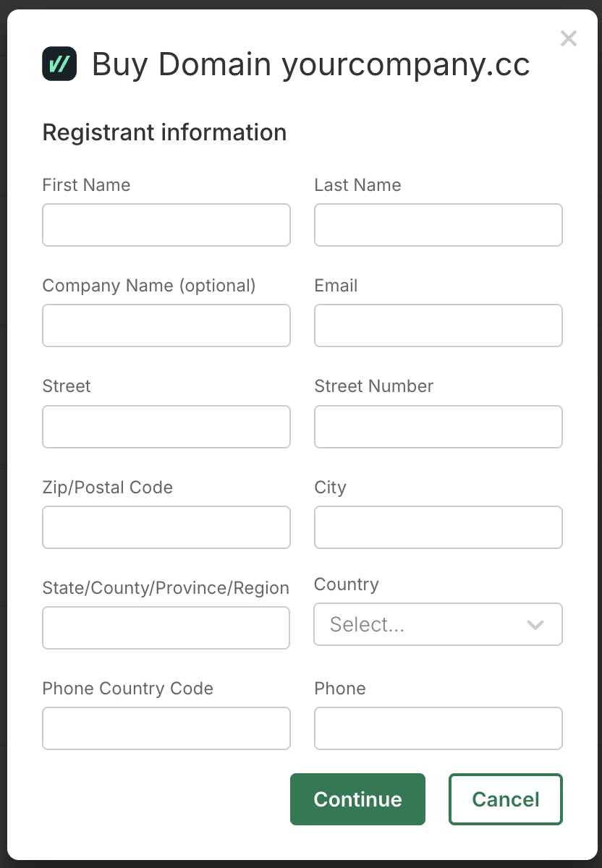The width and height of the screenshot is (602, 868).
Task: Click into the Last Name field
Action: [x=438, y=225]
